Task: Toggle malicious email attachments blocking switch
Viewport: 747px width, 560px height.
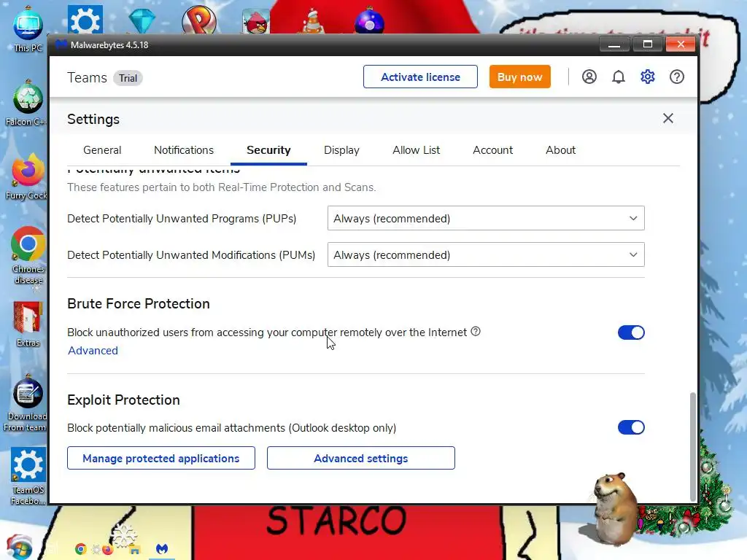Action: tap(631, 427)
